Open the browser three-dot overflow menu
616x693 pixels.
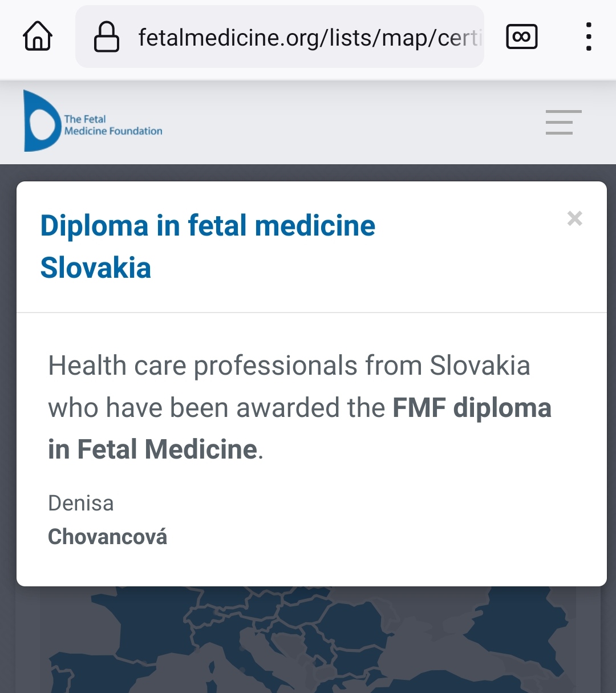(x=588, y=37)
